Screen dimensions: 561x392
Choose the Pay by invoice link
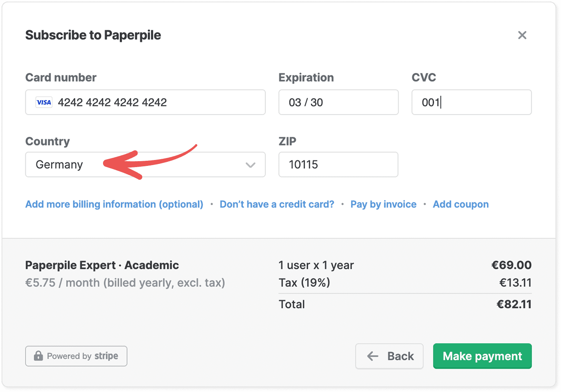(383, 204)
